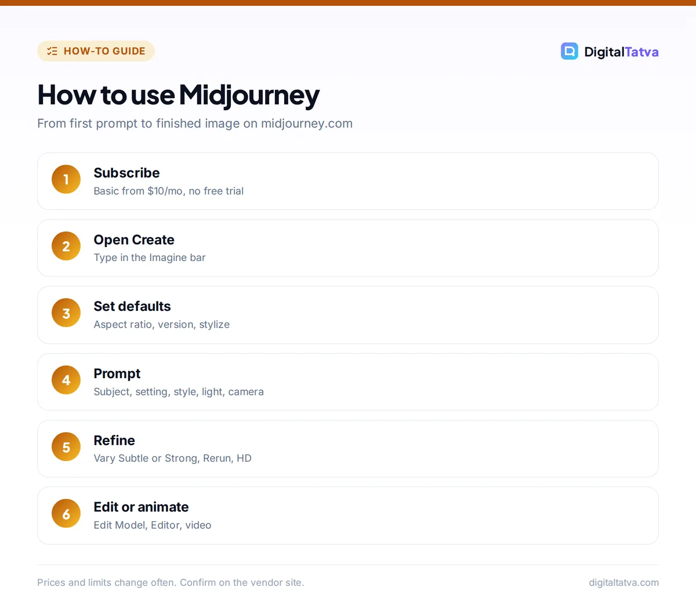The height and width of the screenshot is (616, 696).
Task: Click the DigitalTatva logo icon
Action: point(569,51)
